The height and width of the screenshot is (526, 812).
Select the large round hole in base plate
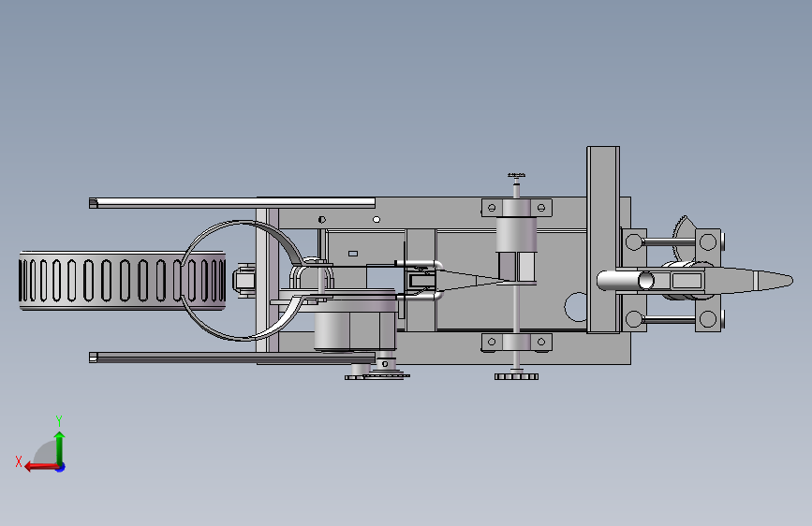(576, 307)
